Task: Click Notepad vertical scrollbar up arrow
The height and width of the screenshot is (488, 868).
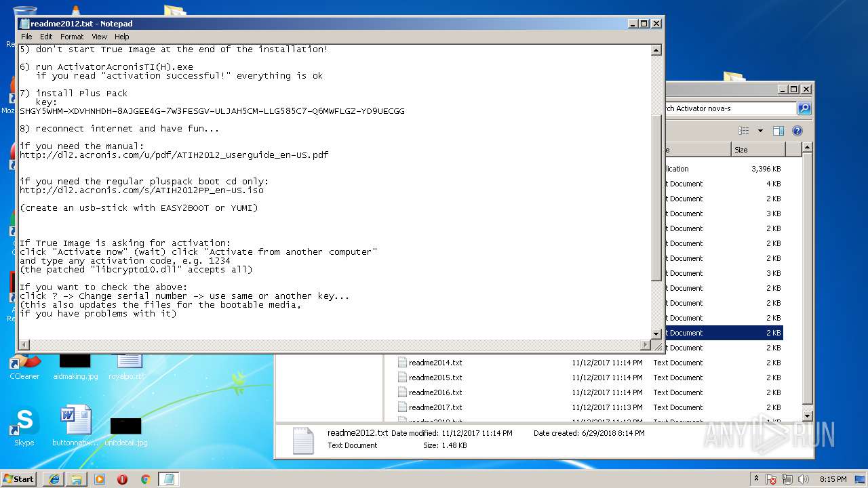Action: [x=656, y=50]
